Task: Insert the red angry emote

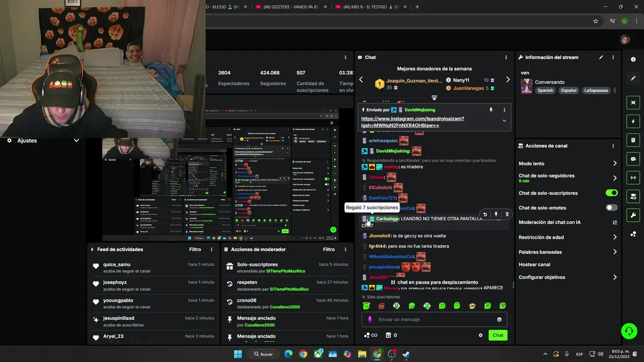Action: [x=381, y=306]
